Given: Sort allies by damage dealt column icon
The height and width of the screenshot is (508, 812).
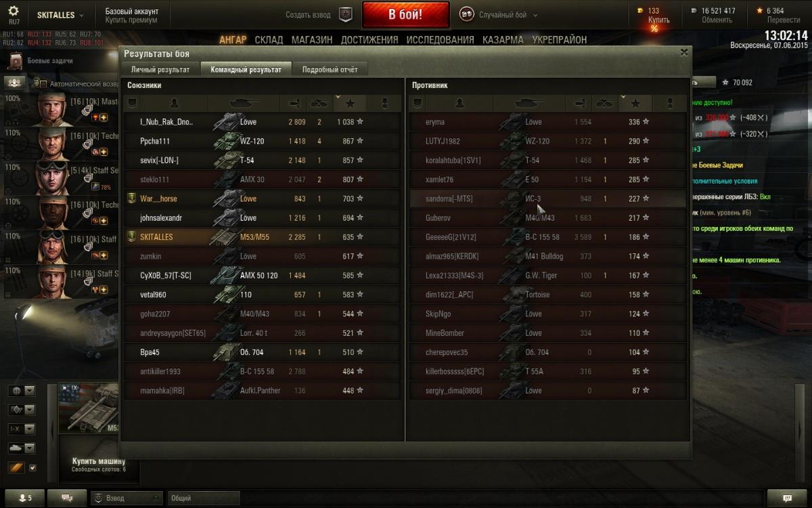Looking at the screenshot, I should [x=293, y=103].
